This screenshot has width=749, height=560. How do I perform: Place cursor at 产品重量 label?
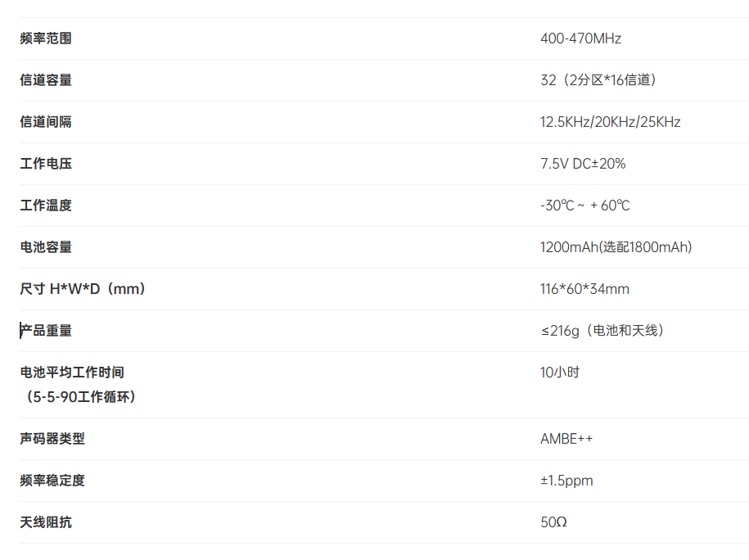pos(46,331)
